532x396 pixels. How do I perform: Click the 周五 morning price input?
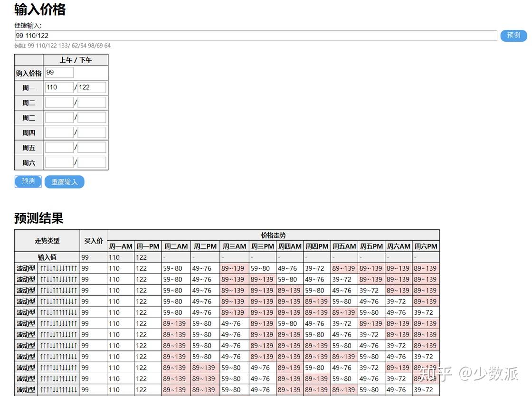(x=59, y=148)
